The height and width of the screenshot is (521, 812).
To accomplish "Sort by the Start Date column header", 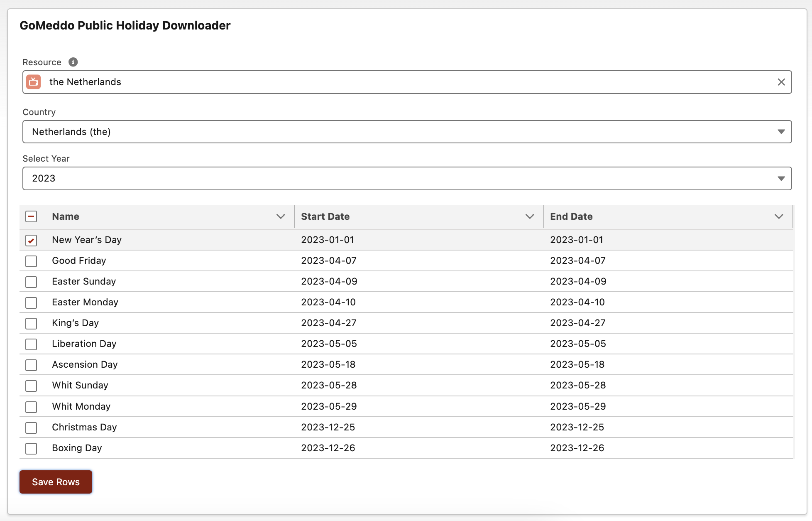I will [x=325, y=216].
